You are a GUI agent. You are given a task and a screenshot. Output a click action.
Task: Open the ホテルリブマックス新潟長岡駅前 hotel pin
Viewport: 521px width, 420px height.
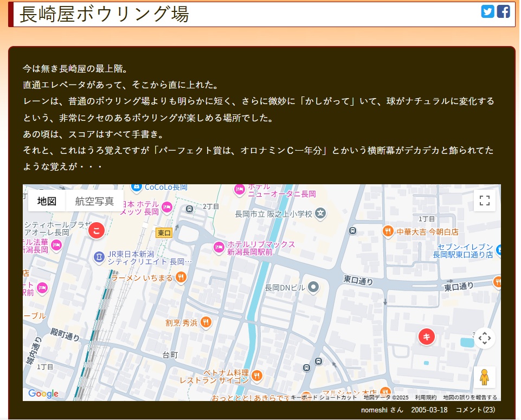coord(218,248)
